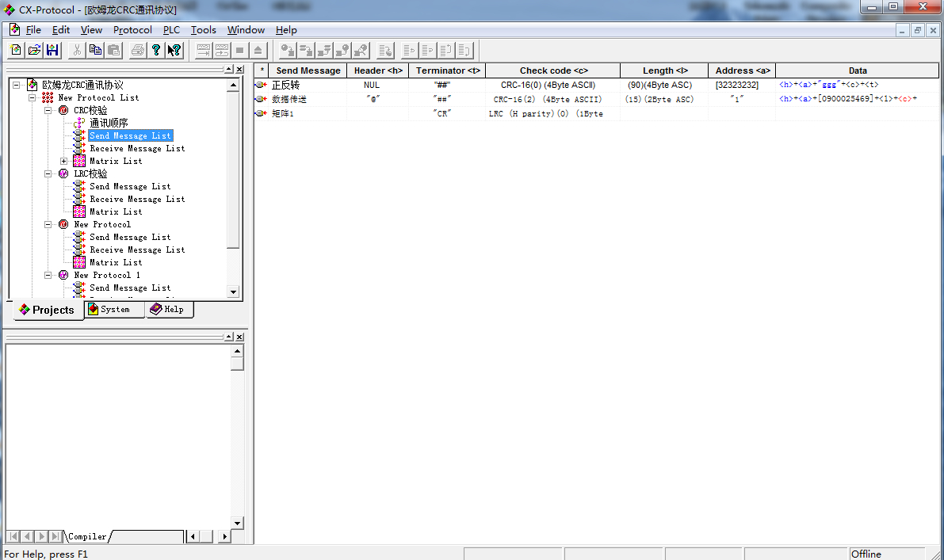Collapse the LRC校验 protocol node
This screenshot has height=560, width=944.
click(x=48, y=174)
